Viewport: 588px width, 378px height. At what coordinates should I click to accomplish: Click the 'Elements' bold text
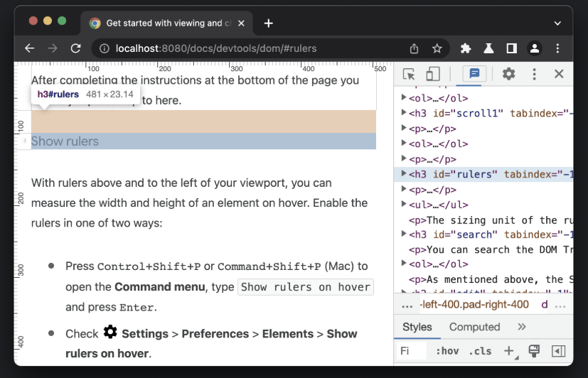(x=288, y=334)
